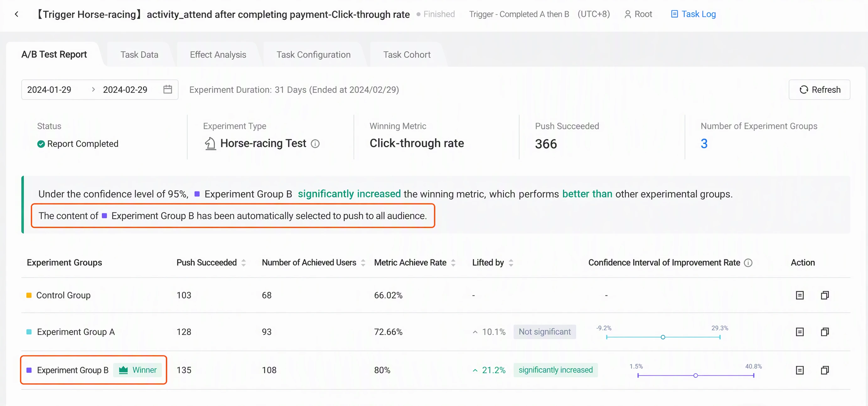Screen dimensions: 868x406
Task: Open details icon for Control Group
Action: (800, 296)
